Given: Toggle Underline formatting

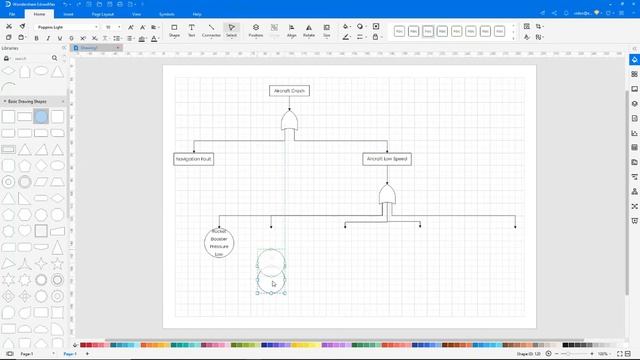Looking at the screenshot, I should click(x=60, y=38).
